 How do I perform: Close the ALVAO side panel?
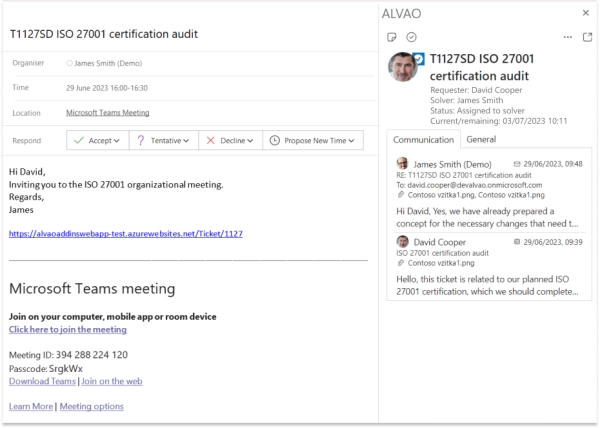586,13
